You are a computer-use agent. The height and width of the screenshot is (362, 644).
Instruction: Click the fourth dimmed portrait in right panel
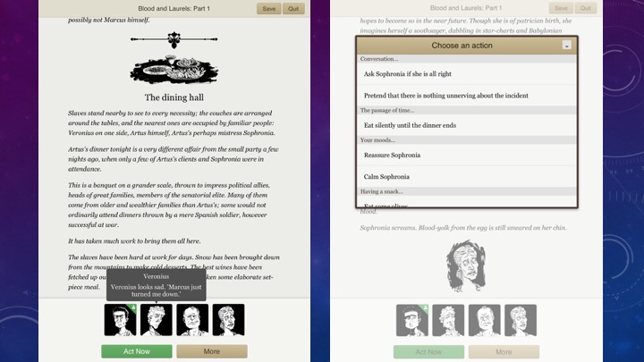pos(521,320)
